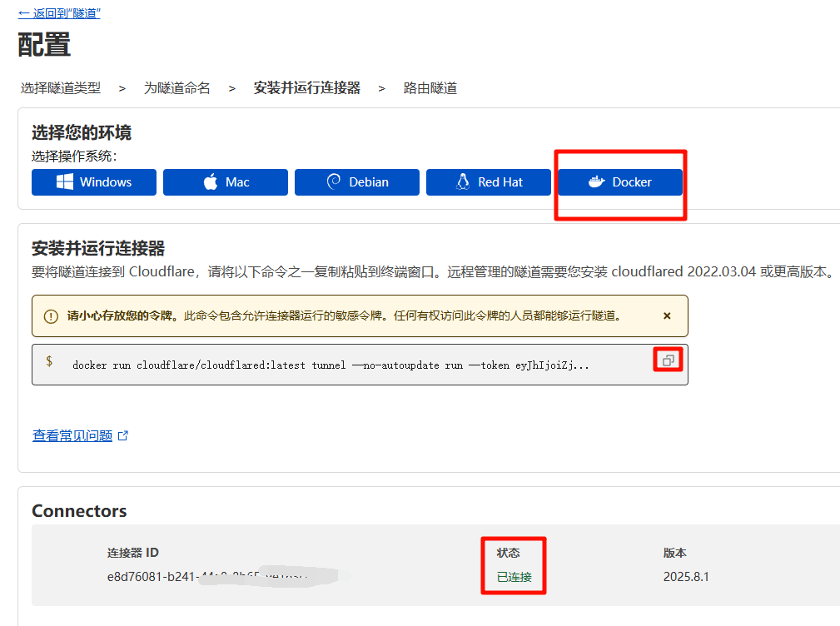Click the 已连接 status value

coord(514,577)
